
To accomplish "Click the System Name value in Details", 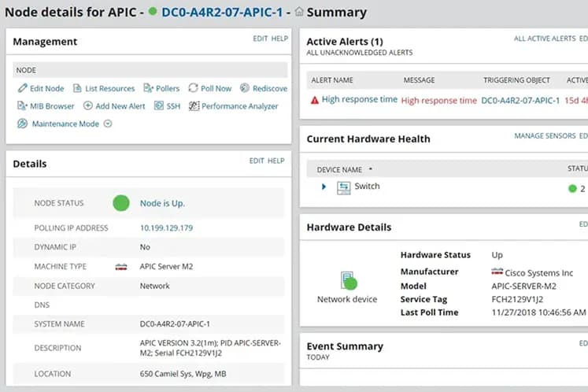I will pos(175,324).
